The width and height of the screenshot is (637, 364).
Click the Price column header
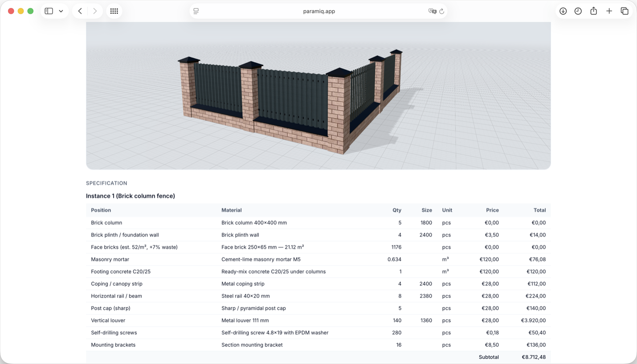coord(492,210)
